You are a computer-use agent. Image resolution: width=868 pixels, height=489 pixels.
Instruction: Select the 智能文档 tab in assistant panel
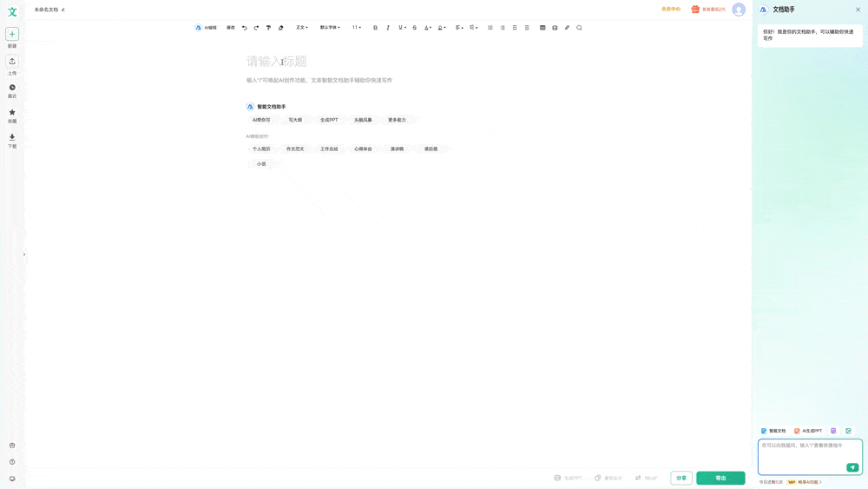773,431
